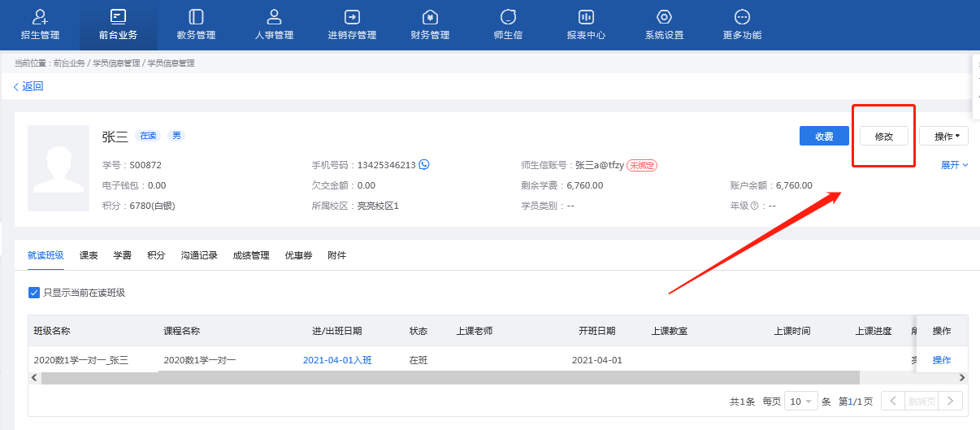Image resolution: width=980 pixels, height=430 pixels.
Task: Click the 开班日期 column header
Action: point(597,331)
